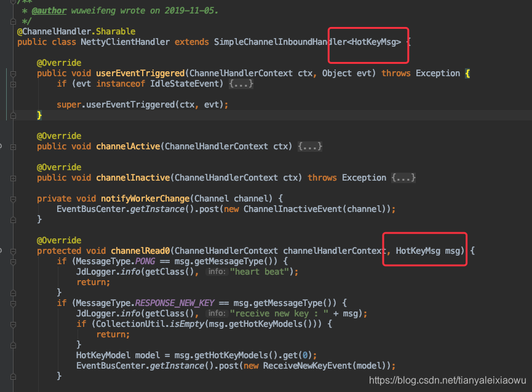Collapse the 'if (MessageType.PONG' block fold marker
The image size is (532, 392).
(x=14, y=262)
